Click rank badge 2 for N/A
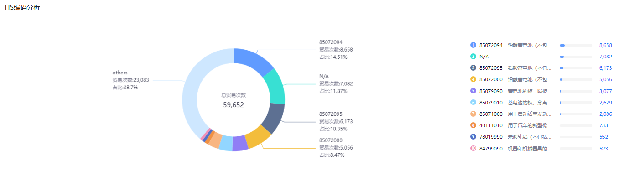Screen dimensions: 644x171 (473, 57)
